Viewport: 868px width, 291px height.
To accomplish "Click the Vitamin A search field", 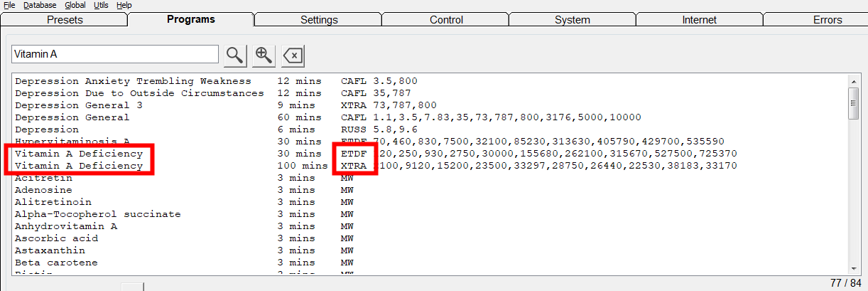I will tap(115, 54).
